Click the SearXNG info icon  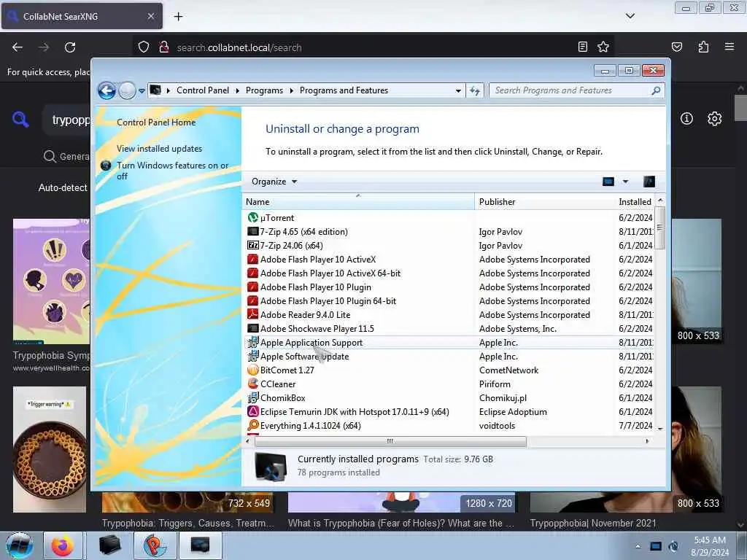(686, 119)
